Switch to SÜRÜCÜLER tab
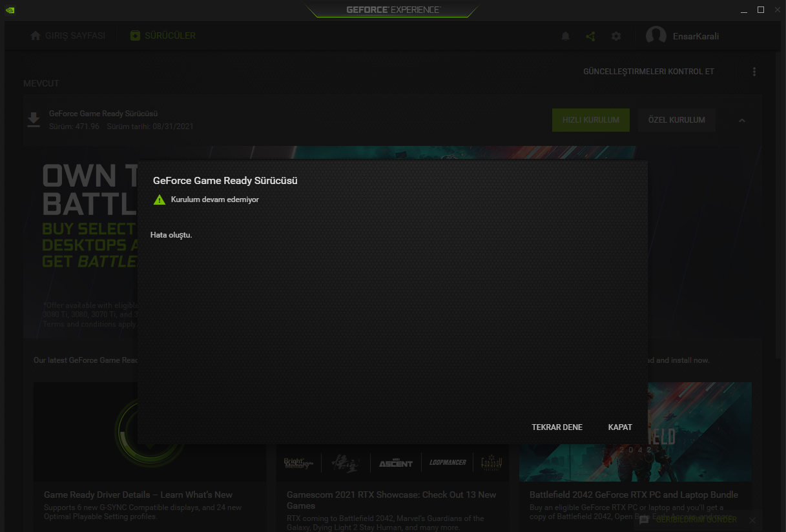The width and height of the screenshot is (786, 532). [163, 36]
